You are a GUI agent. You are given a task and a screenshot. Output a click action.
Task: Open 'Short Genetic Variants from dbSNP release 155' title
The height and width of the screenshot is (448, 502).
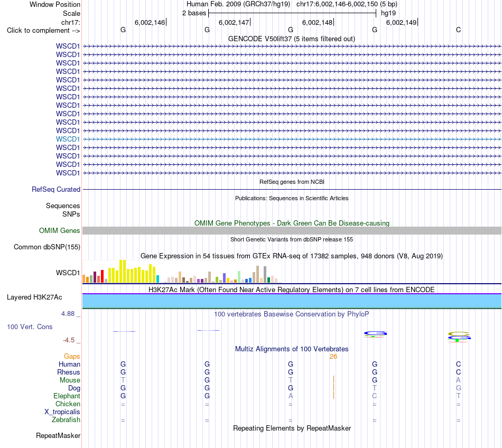coord(292,239)
